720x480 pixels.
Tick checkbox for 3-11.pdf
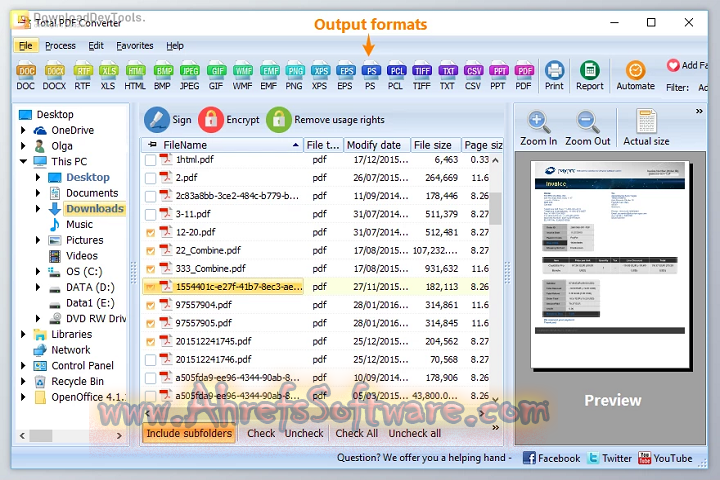150,215
